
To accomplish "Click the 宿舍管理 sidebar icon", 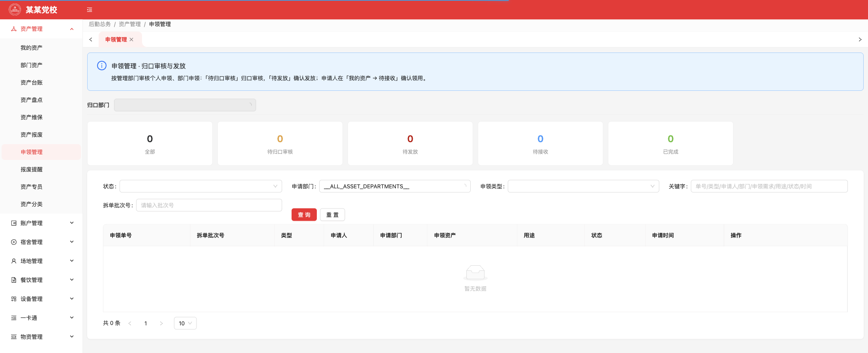I will pyautogui.click(x=14, y=242).
